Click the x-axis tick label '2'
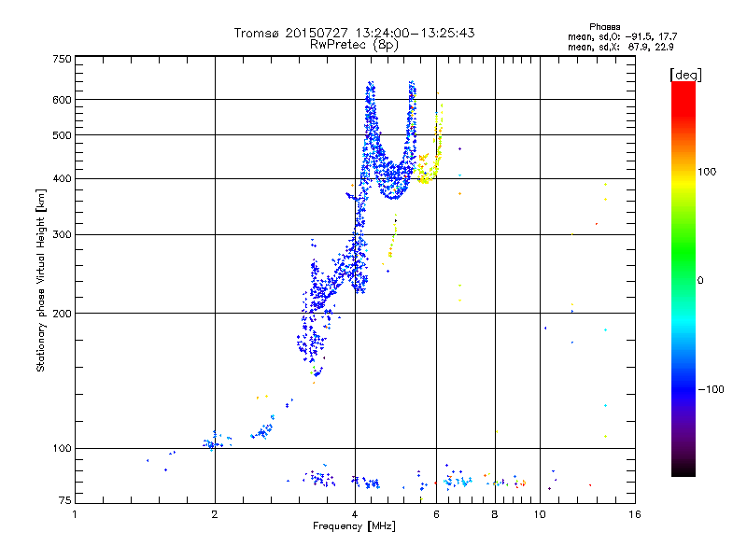 (215, 514)
